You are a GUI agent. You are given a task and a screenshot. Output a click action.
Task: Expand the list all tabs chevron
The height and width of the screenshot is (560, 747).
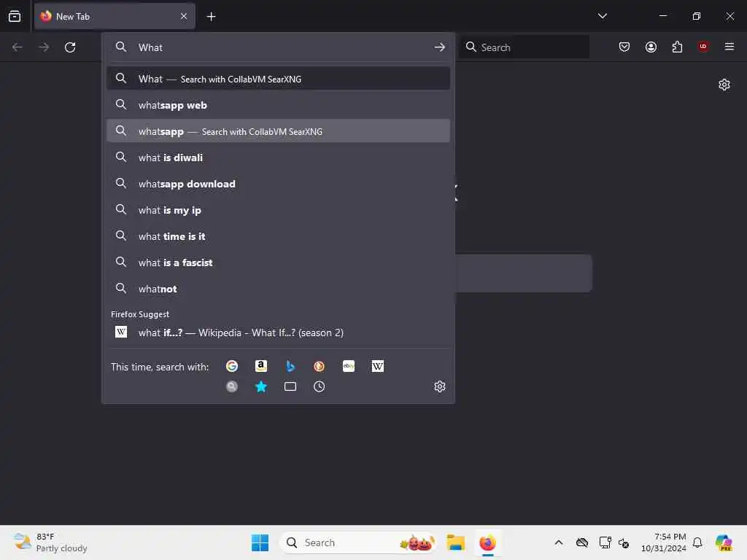[x=602, y=16]
